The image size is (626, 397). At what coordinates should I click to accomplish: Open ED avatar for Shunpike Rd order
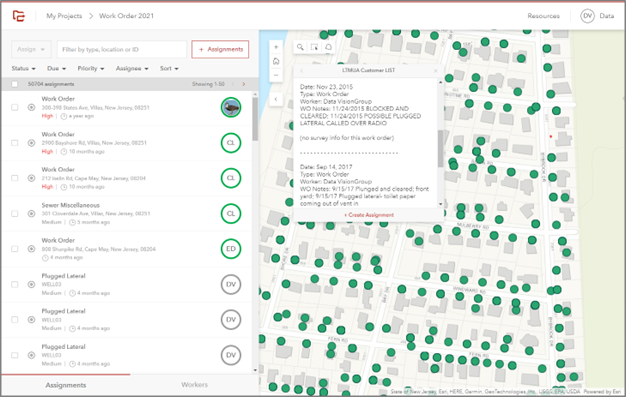(231, 249)
